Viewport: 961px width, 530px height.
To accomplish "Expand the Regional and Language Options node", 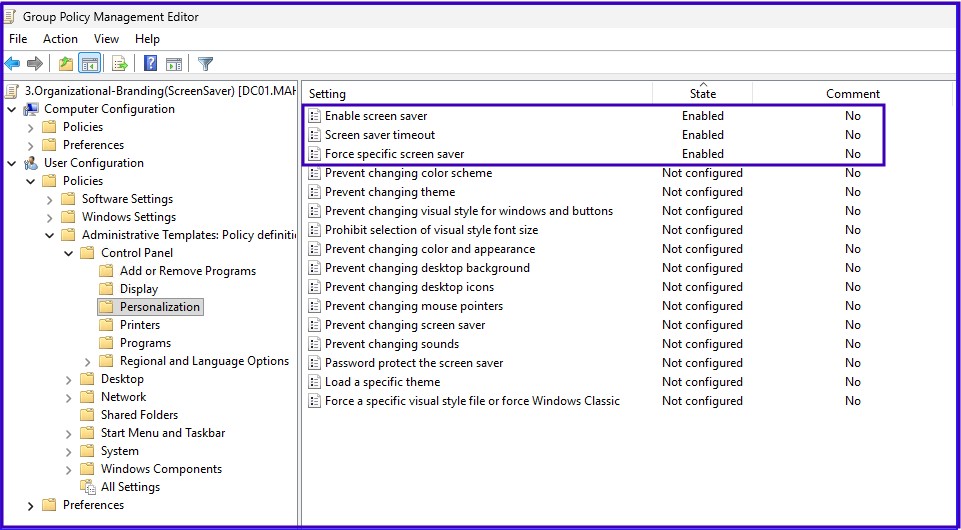I will pos(87,361).
